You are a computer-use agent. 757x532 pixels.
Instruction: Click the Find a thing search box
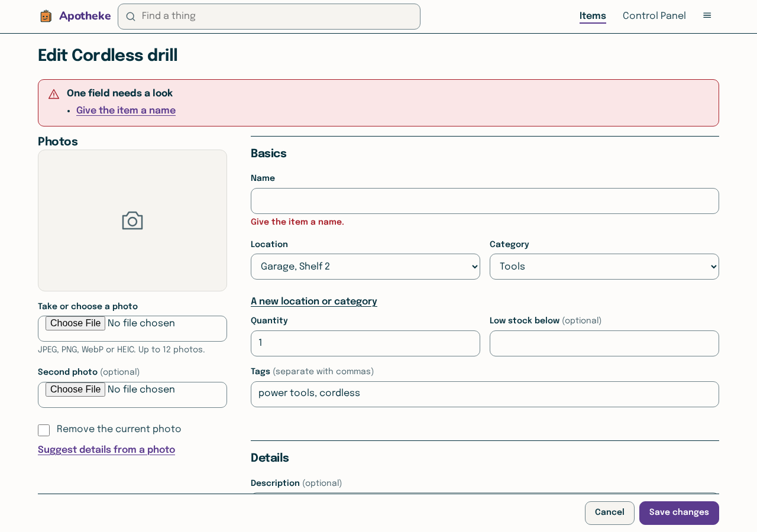269,17
